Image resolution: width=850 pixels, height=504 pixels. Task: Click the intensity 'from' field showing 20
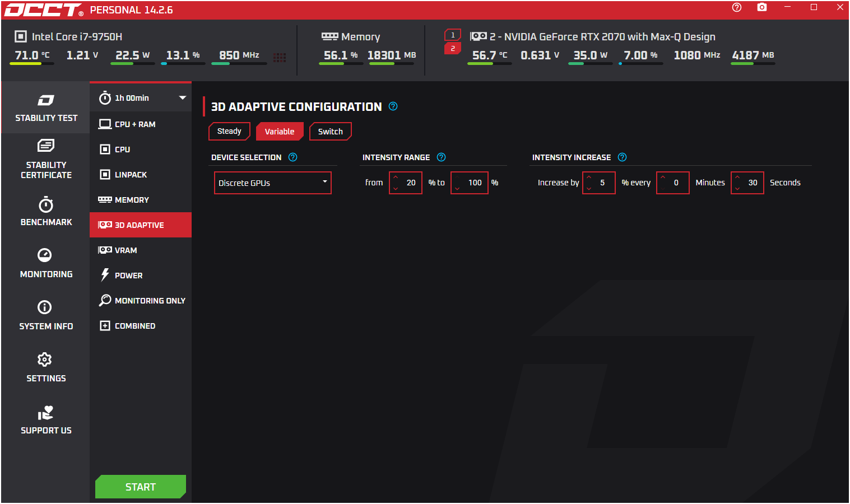(406, 183)
